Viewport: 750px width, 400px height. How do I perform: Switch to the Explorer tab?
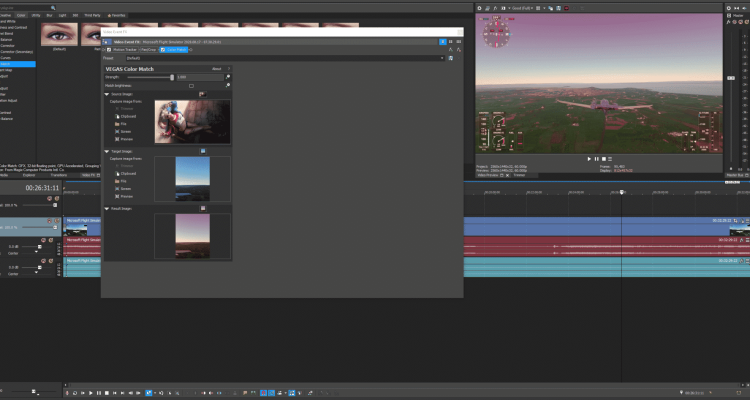[x=29, y=175]
